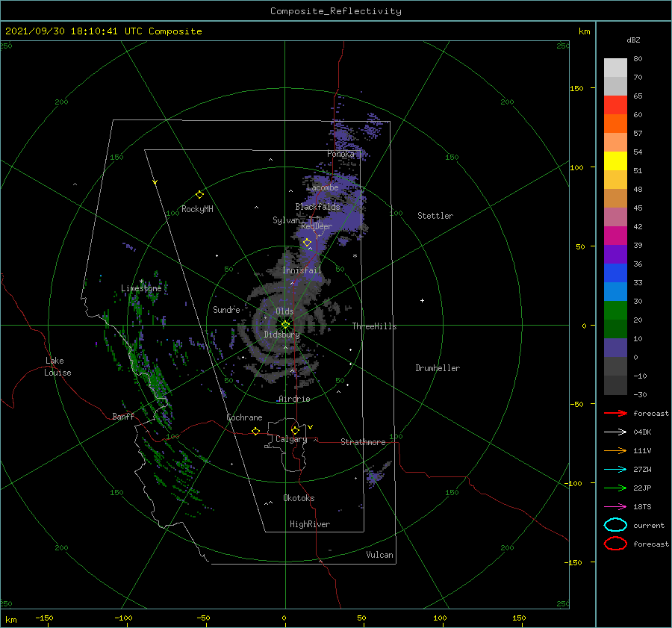Screen dimensions: 672x628
Task: Click the cyan current ellipse legend icon
Action: click(x=615, y=525)
